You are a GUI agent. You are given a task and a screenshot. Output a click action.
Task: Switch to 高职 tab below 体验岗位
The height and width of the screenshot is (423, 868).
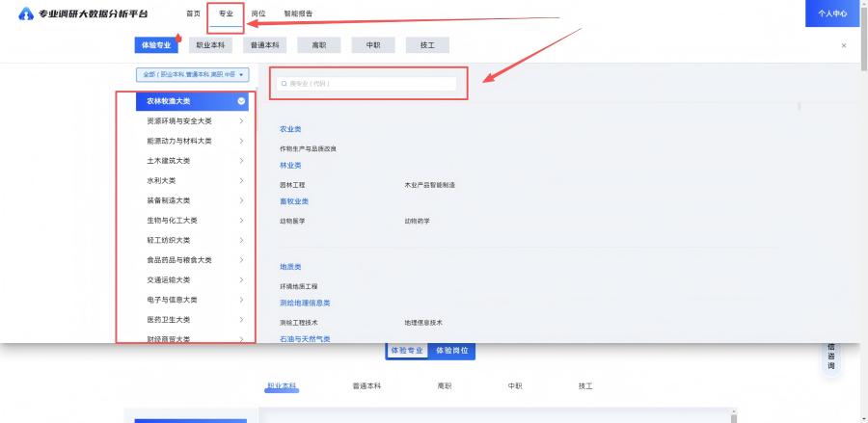[445, 386]
